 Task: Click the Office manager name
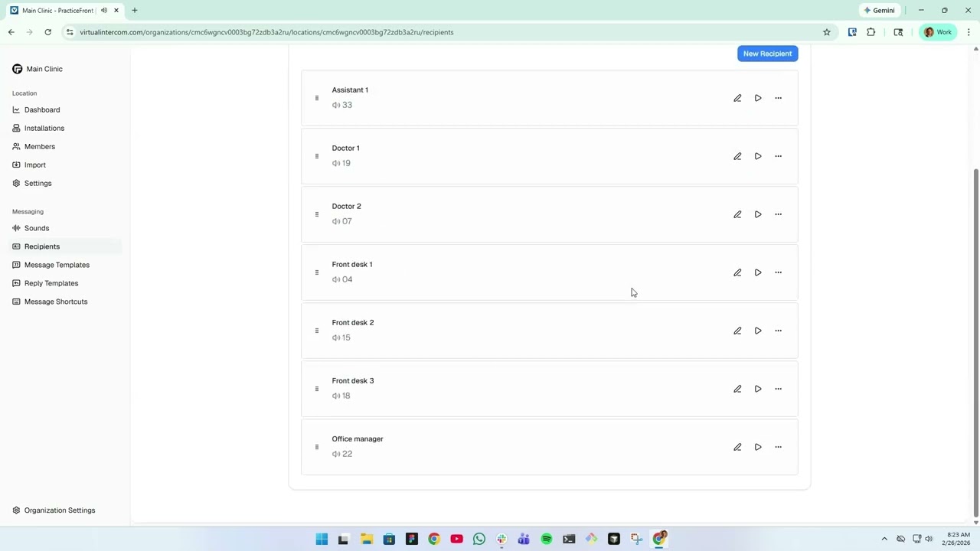click(358, 439)
